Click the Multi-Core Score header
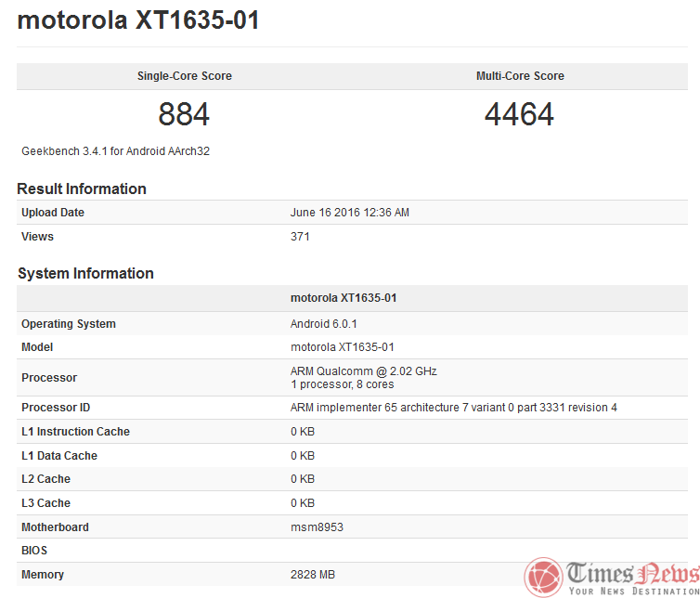 tap(520, 76)
